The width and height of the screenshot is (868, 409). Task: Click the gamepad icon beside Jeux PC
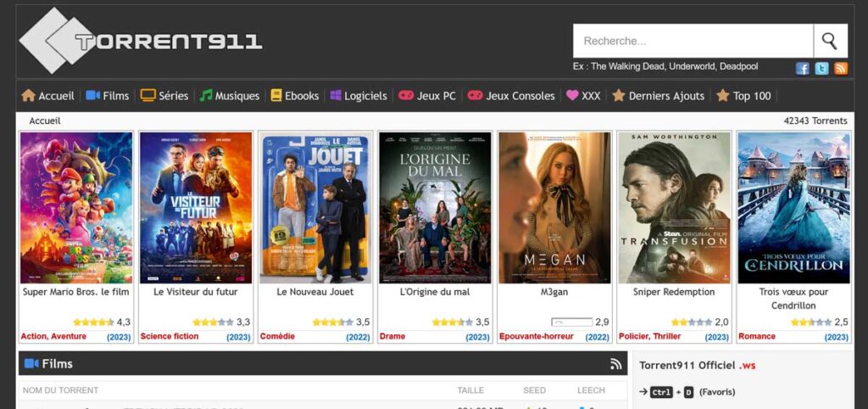pyautogui.click(x=406, y=95)
